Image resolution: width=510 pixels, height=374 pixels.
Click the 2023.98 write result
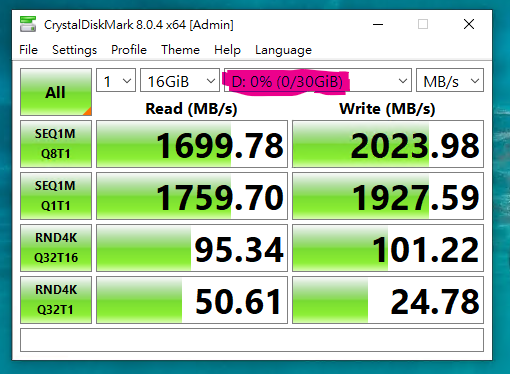[388, 144]
